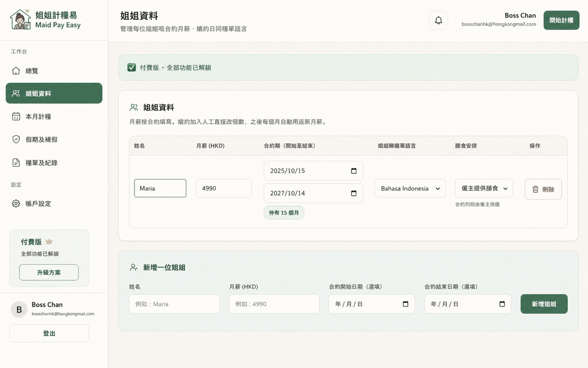The height and width of the screenshot is (368, 588).
Task: Open the Bahasa Indonesia payslip language dropdown
Action: [x=410, y=189]
